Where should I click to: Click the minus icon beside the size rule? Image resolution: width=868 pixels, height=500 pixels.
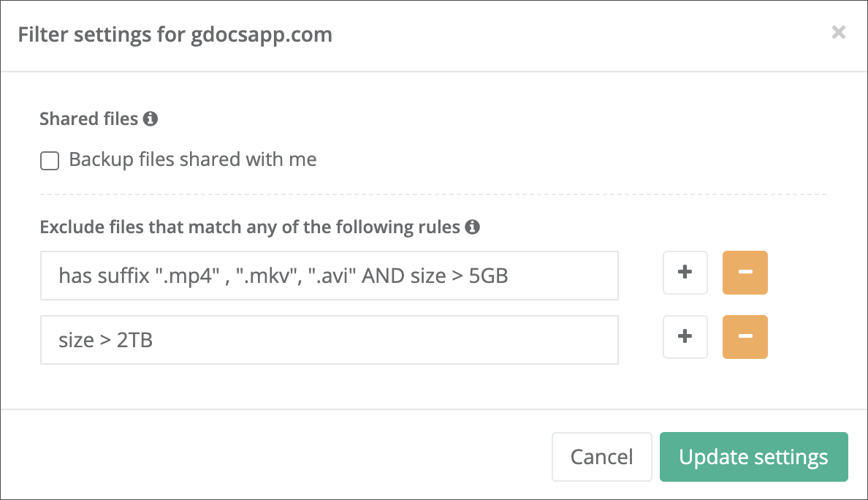[x=745, y=337]
